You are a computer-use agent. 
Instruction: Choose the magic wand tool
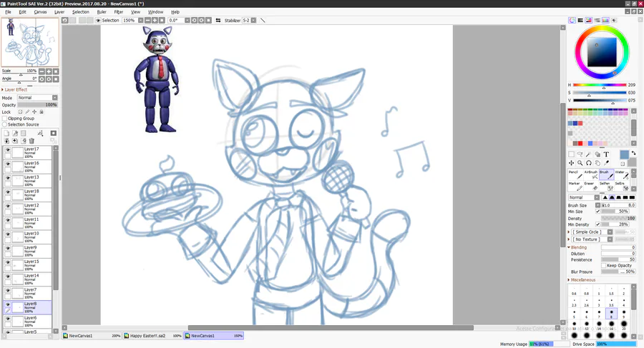pos(589,154)
